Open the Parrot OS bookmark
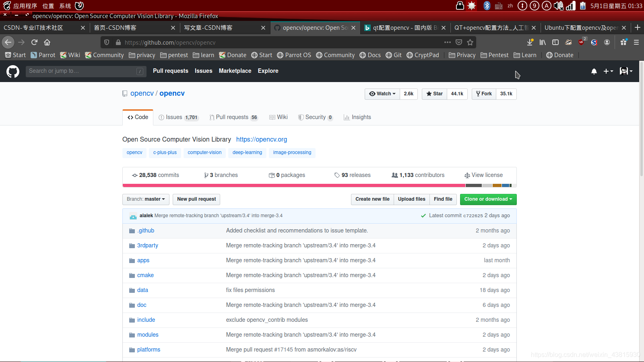This screenshot has width=644, height=362. click(x=294, y=55)
